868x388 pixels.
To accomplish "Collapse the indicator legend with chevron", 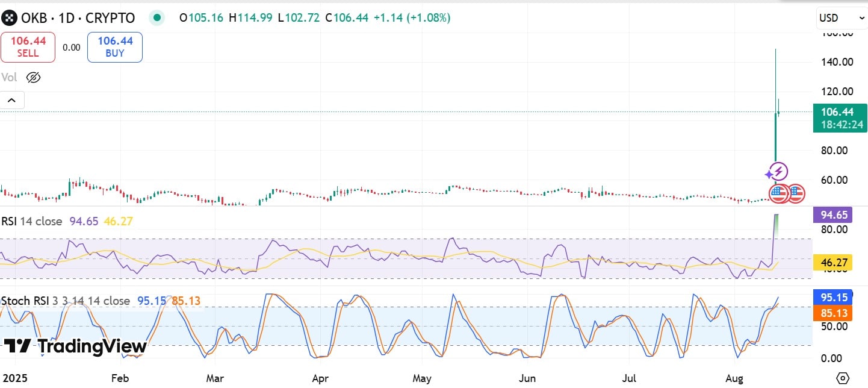I will click(x=12, y=100).
